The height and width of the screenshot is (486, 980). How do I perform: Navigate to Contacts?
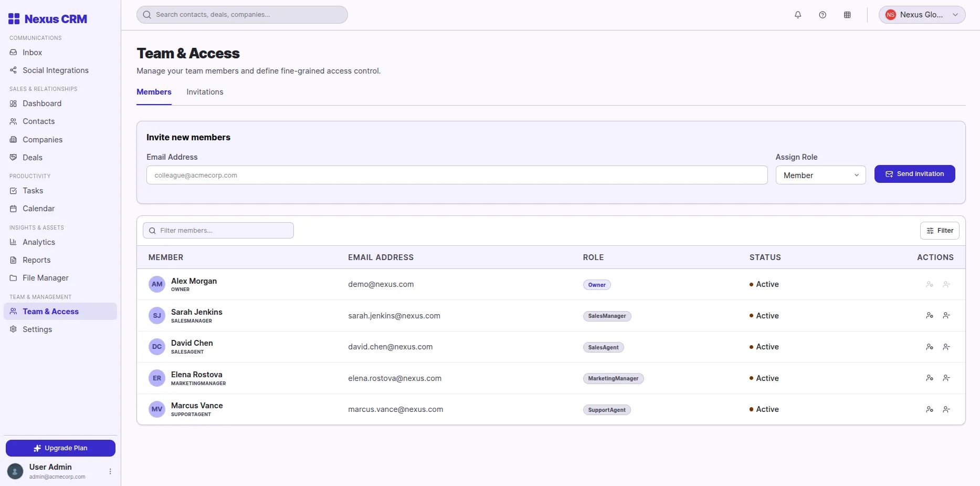[x=60, y=121]
